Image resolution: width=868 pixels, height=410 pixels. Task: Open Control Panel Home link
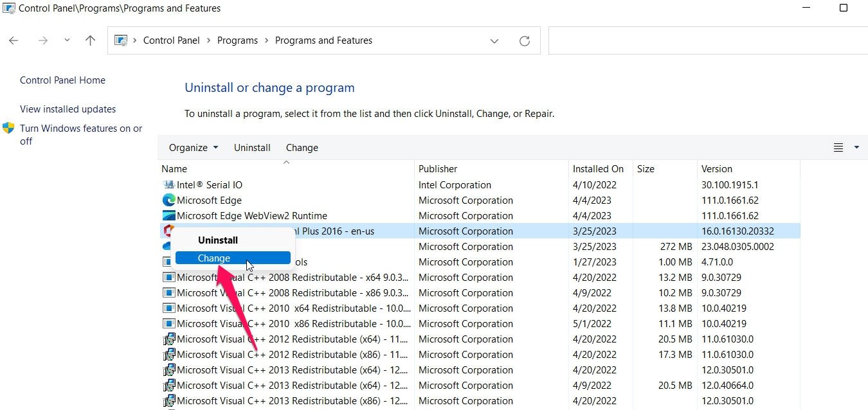coord(62,80)
